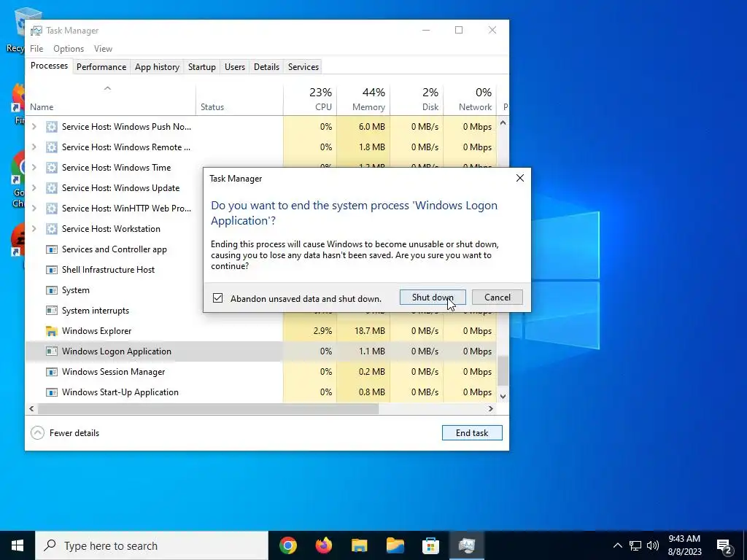Switch to the Details tab
This screenshot has height=560, width=747.
tap(266, 67)
